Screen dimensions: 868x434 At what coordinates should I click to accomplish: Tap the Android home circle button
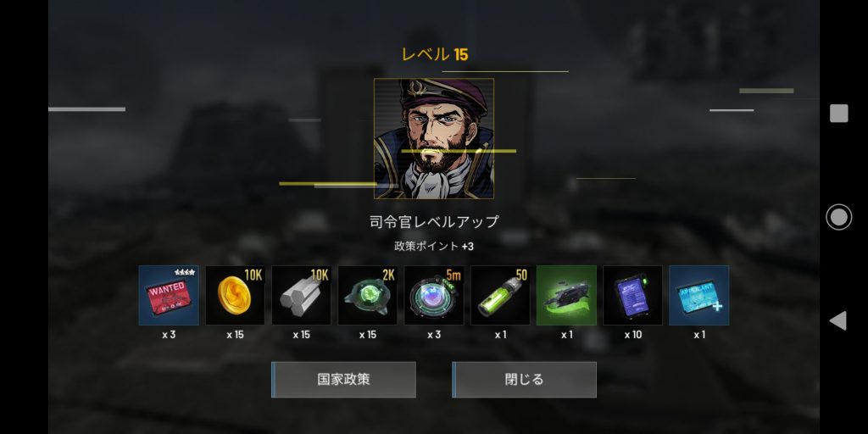(838, 216)
